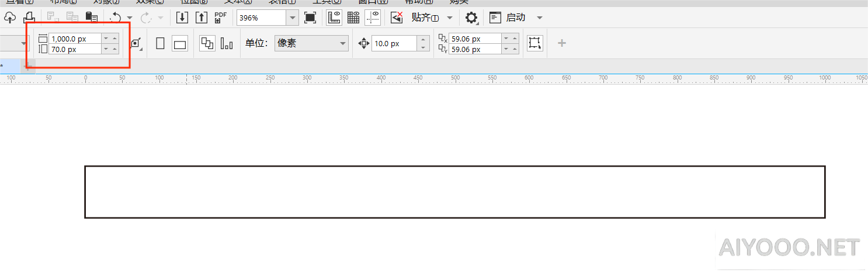
Task: Click the duplicate distance Y field
Action: pos(475,50)
